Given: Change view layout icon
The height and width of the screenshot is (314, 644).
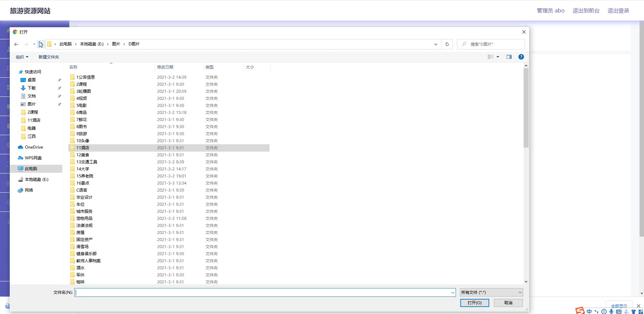Looking at the screenshot, I should pyautogui.click(x=491, y=57).
